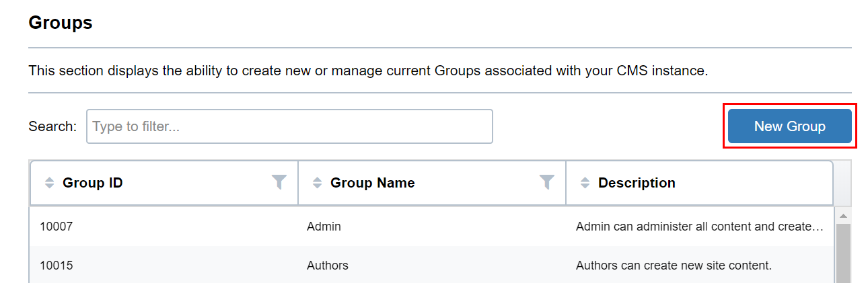
Task: Select the Authors group name cell
Action: [x=432, y=266]
